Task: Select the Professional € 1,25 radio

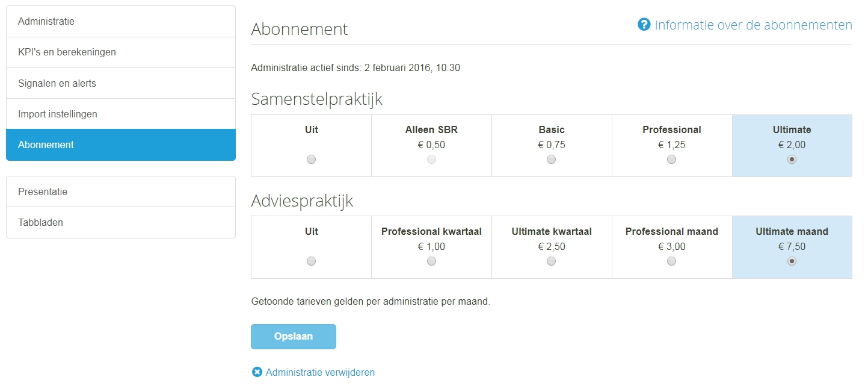Action: (x=672, y=160)
